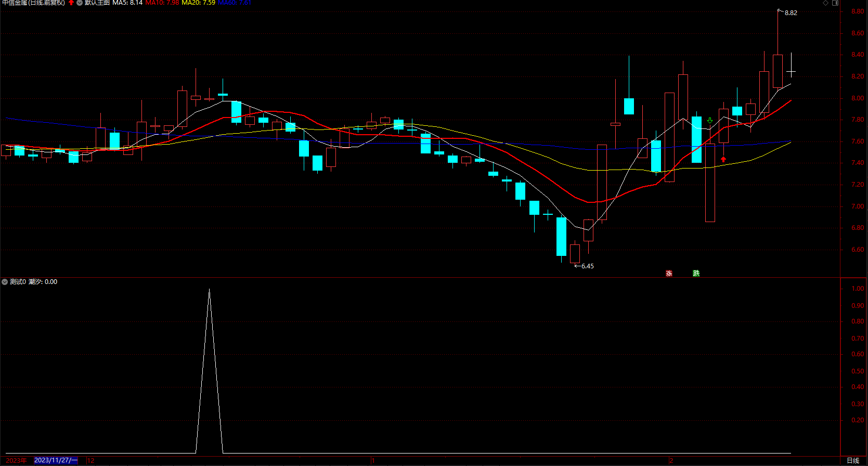Screen dimensions: 868x466
Task: Click the 测试0 indicator name
Action: tap(18, 282)
